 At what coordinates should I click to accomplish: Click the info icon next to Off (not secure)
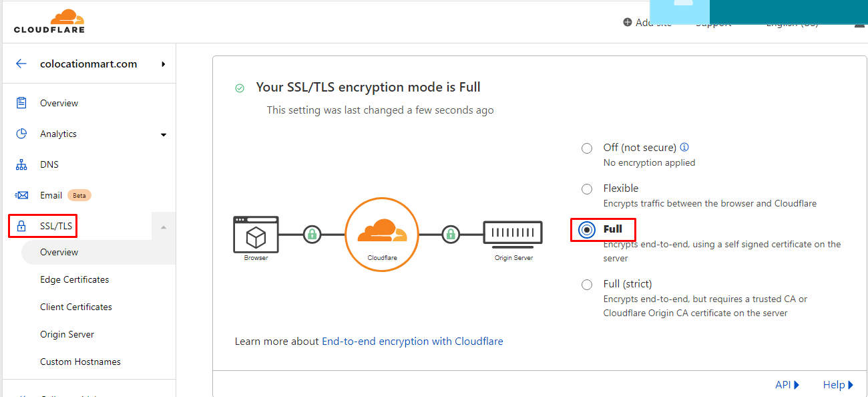684,147
